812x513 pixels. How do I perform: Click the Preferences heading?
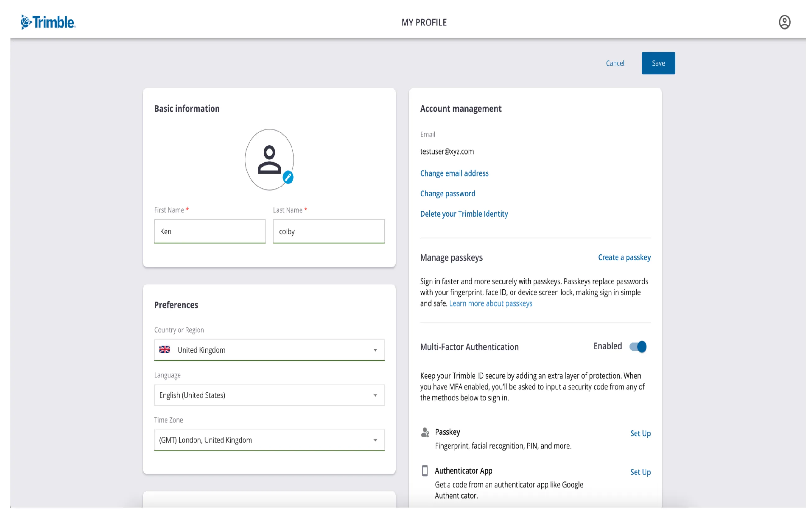176,305
